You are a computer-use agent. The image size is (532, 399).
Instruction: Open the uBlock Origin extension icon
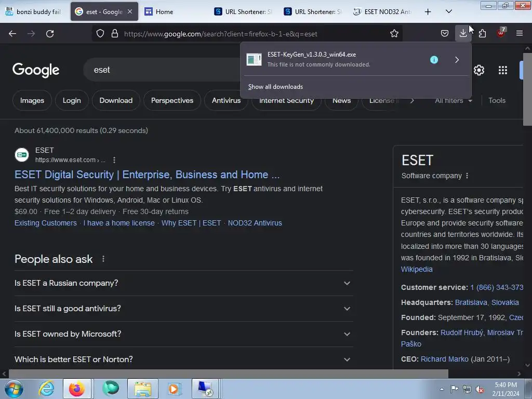[501, 33]
